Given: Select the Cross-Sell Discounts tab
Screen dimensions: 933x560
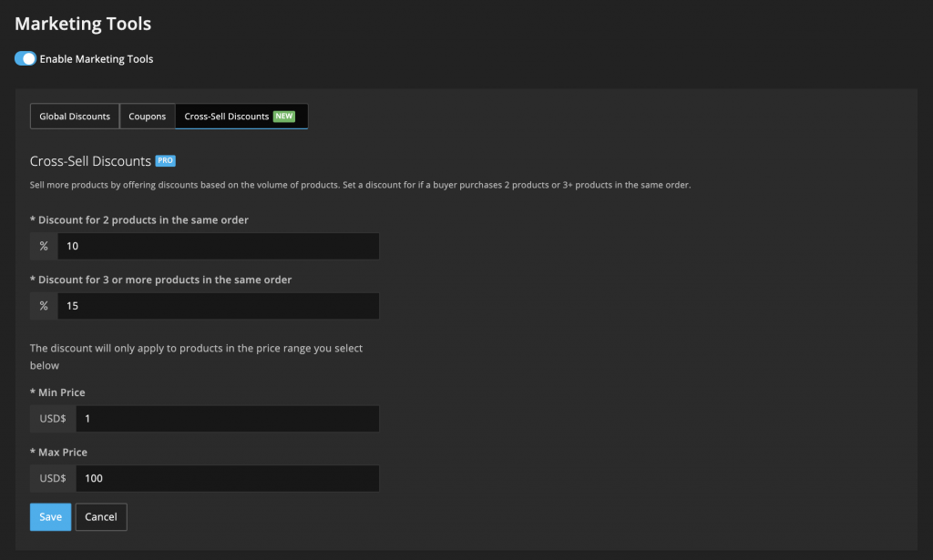Looking at the screenshot, I should [227, 117].
